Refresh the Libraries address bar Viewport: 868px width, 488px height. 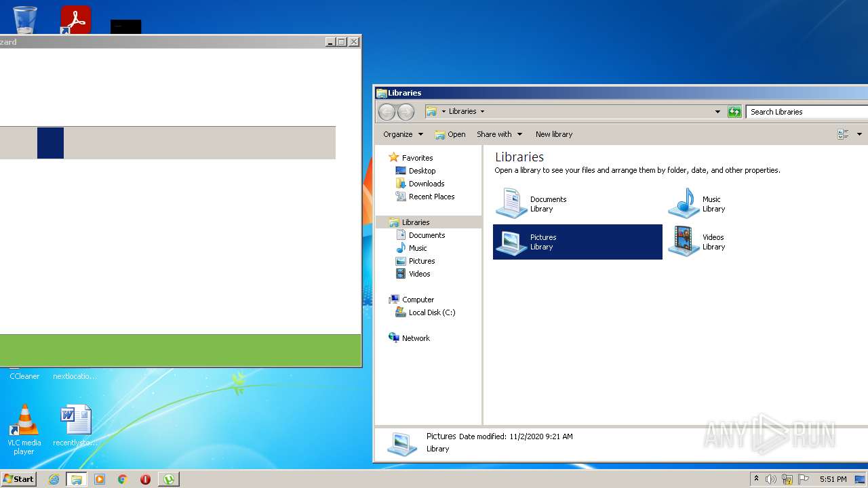(x=734, y=112)
